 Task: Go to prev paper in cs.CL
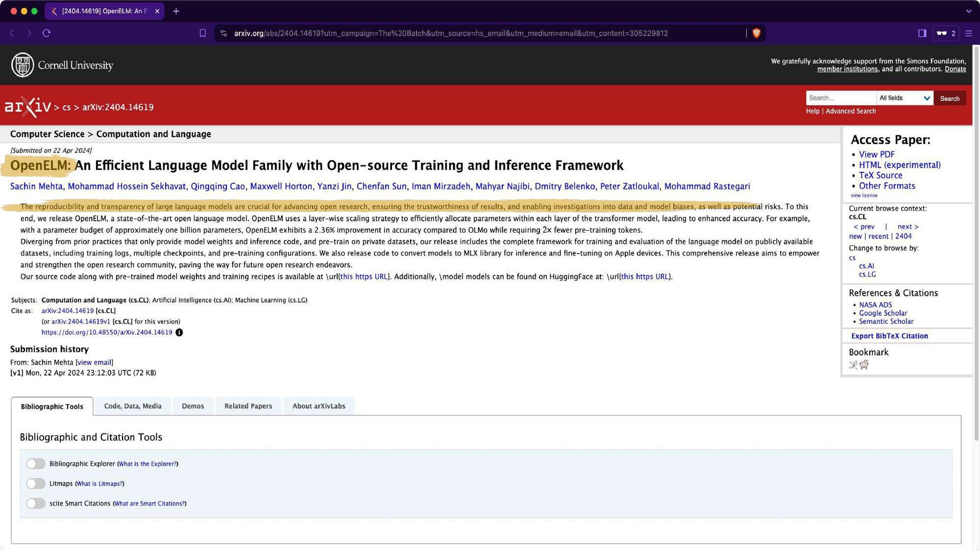pyautogui.click(x=864, y=227)
